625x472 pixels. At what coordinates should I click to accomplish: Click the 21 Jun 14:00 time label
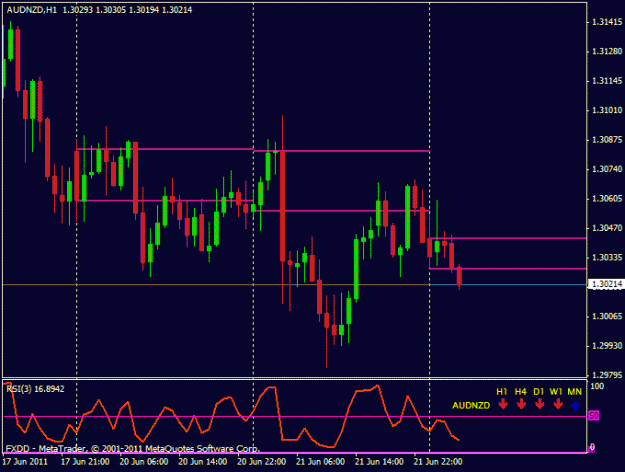point(379,462)
